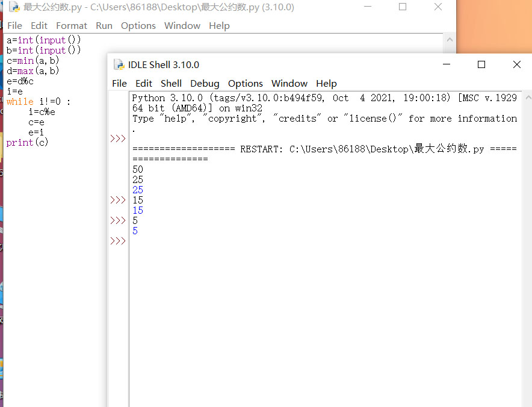Click the blue output 15 in shell
Viewport: 532px width, 407px height.
[138, 211]
